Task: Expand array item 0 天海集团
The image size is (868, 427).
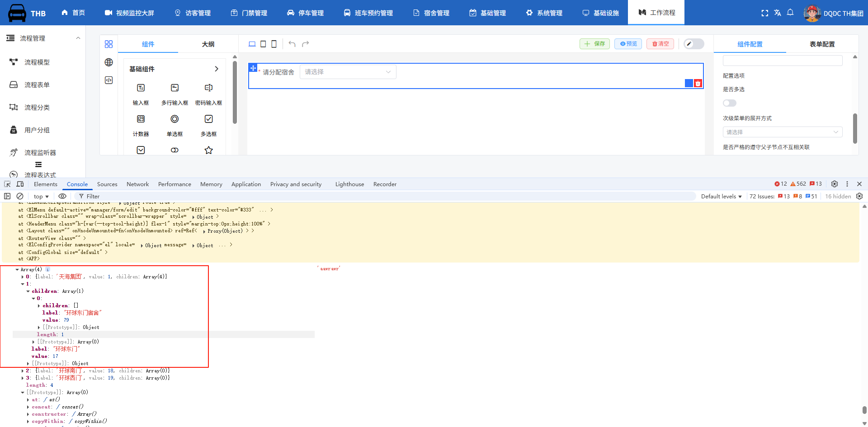Action: pyautogui.click(x=23, y=277)
